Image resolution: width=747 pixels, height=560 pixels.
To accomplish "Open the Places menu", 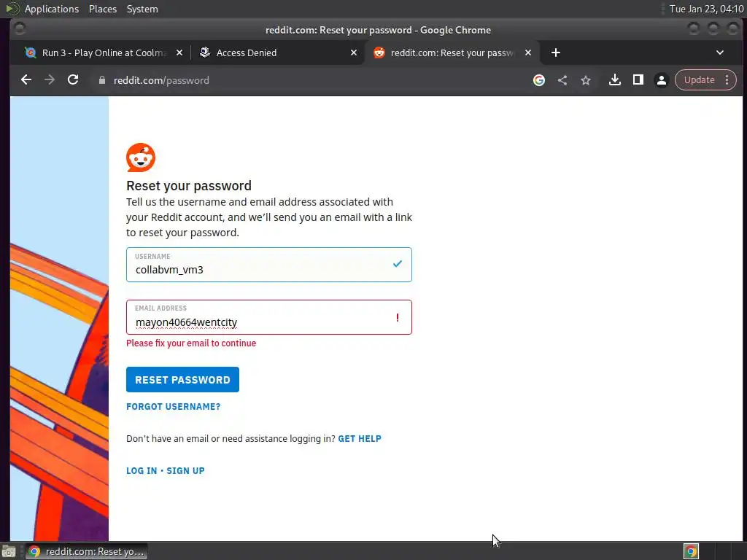I will [x=102, y=9].
